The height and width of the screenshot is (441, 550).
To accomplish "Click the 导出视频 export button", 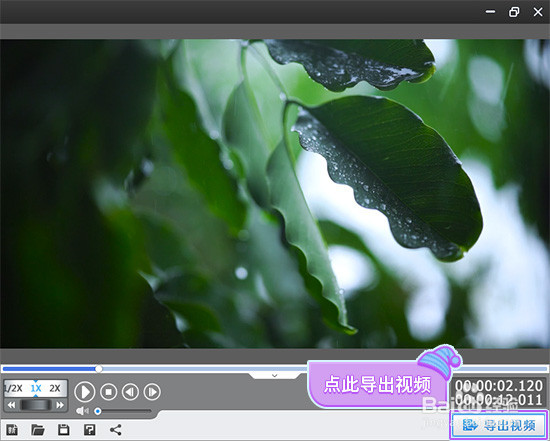I will coord(499,426).
